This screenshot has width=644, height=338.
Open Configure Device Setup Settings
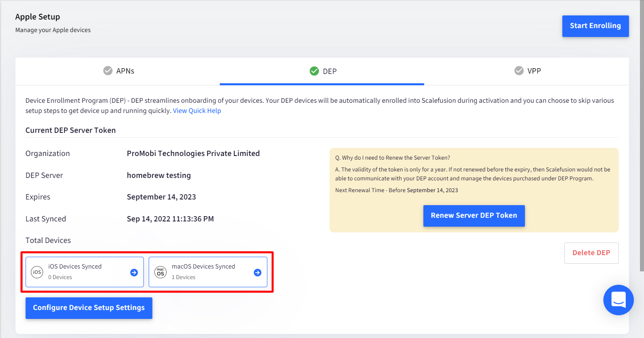[89, 308]
